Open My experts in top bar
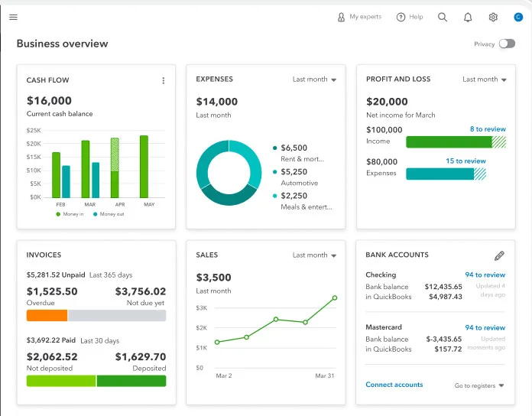The height and width of the screenshot is (416, 532). point(359,17)
